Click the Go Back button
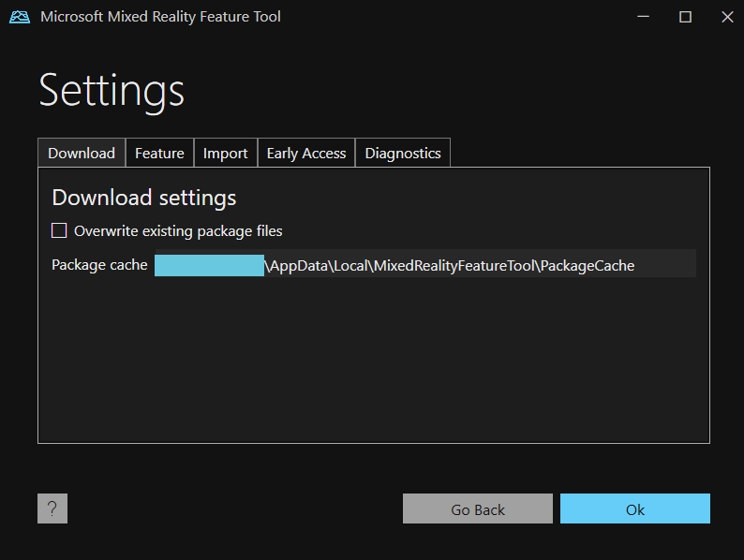Viewport: 744px width, 560px height. point(478,508)
